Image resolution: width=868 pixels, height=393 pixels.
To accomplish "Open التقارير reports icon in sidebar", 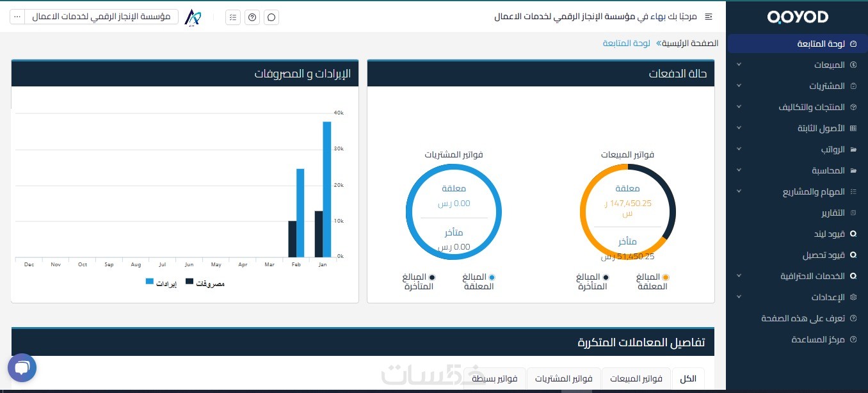I will coord(853,213).
